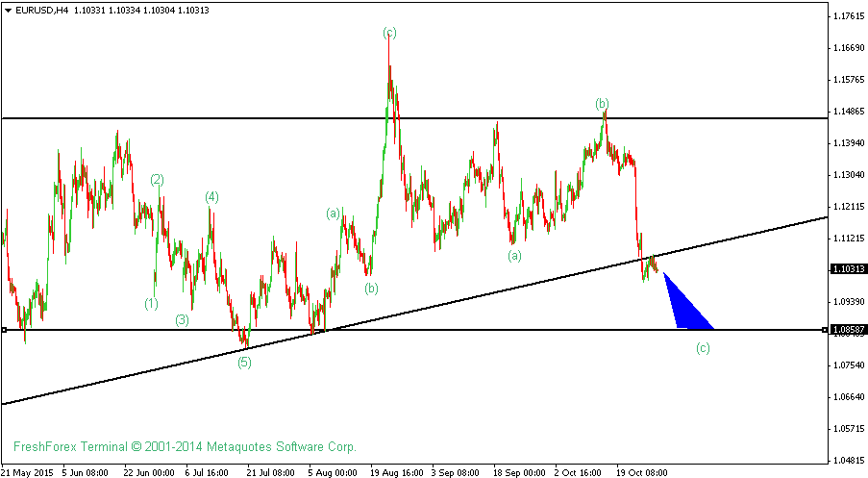Click the 1.15765 price axis label
This screenshot has width=868, height=478.
coord(849,80)
